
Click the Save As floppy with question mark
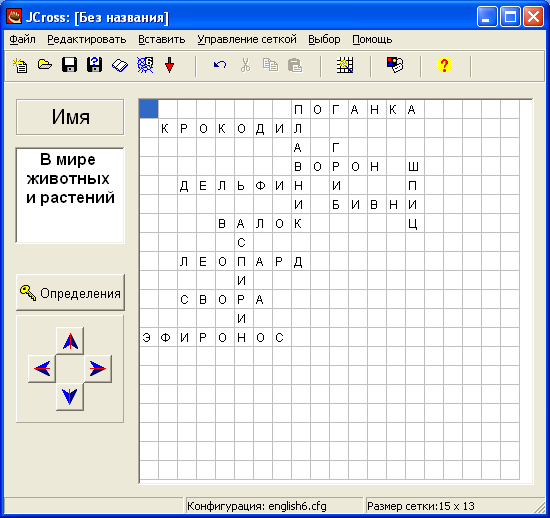click(94, 65)
